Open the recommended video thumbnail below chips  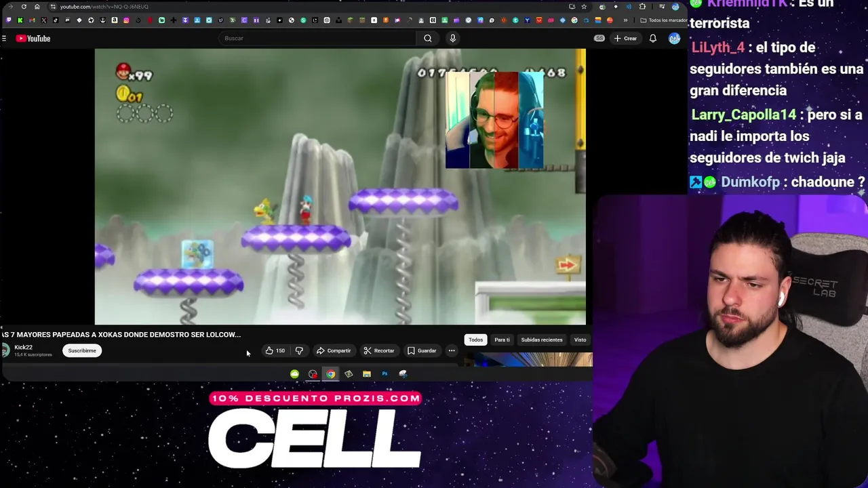point(528,360)
